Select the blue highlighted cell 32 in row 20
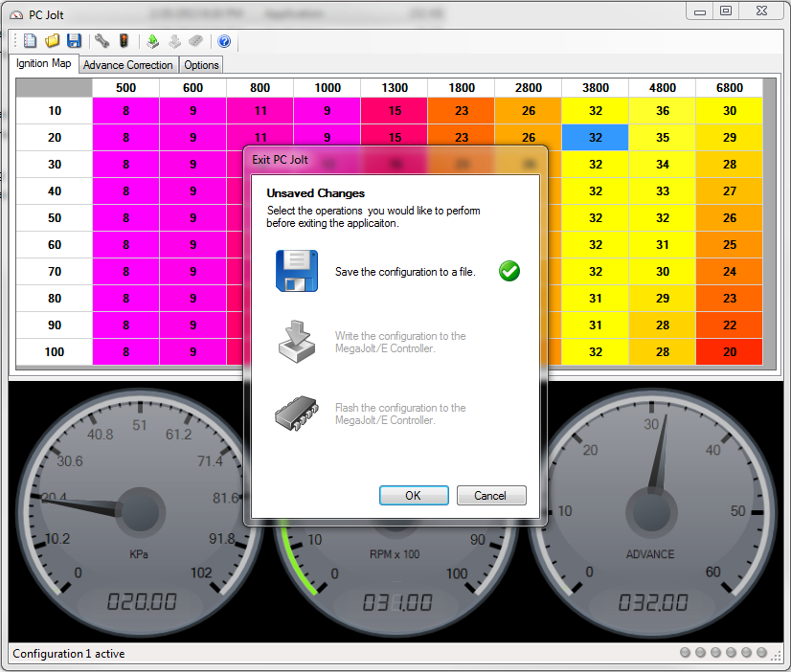This screenshot has width=791, height=672. tap(596, 138)
